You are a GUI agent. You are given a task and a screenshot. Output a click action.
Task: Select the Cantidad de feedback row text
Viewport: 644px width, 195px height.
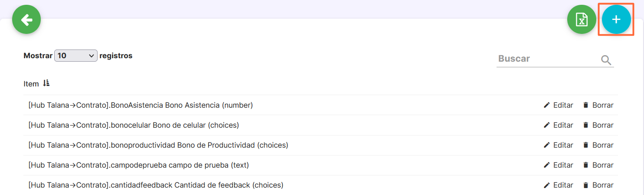(156, 185)
